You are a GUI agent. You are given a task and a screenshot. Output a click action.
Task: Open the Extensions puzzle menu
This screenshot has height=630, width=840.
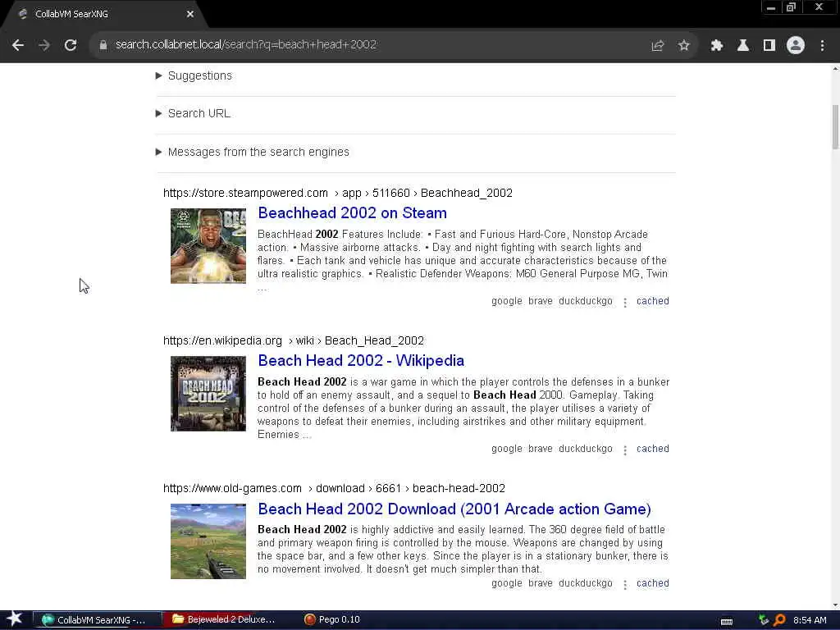click(716, 46)
